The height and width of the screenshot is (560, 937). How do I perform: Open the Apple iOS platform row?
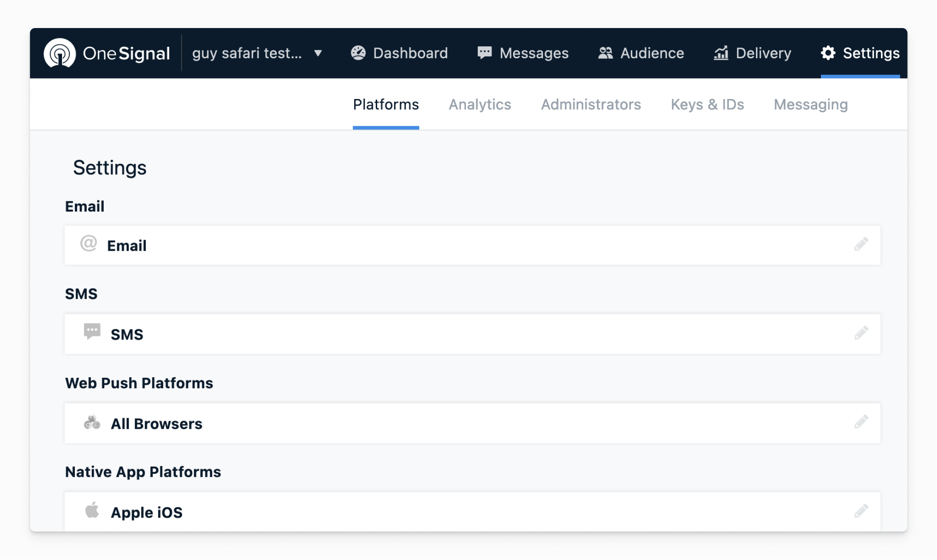pos(147,512)
